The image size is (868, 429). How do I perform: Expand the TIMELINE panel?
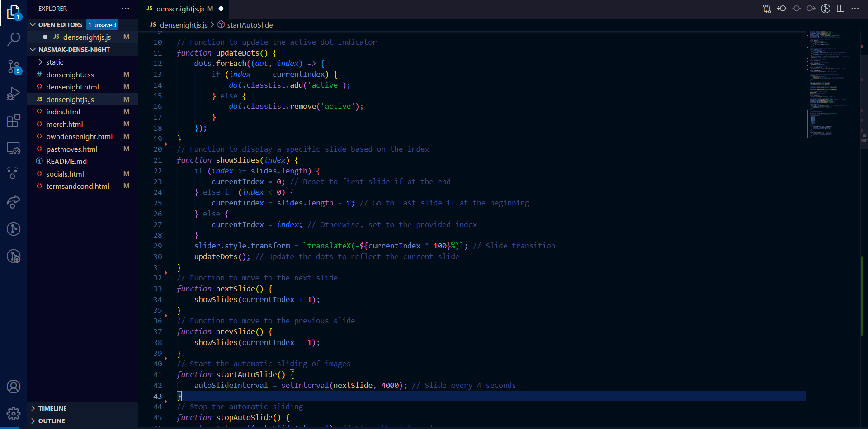click(x=52, y=408)
